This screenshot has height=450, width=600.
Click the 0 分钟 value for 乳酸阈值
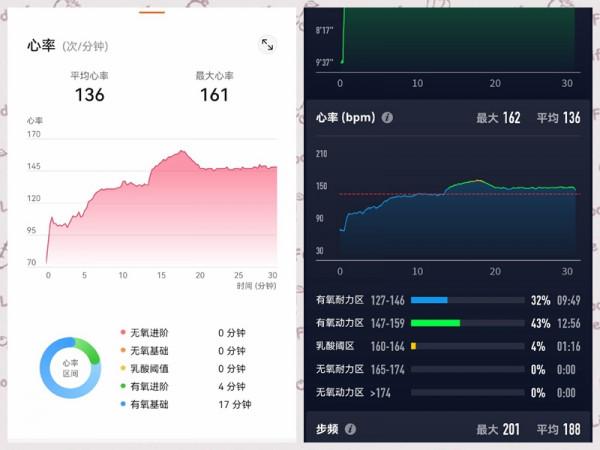click(x=232, y=368)
